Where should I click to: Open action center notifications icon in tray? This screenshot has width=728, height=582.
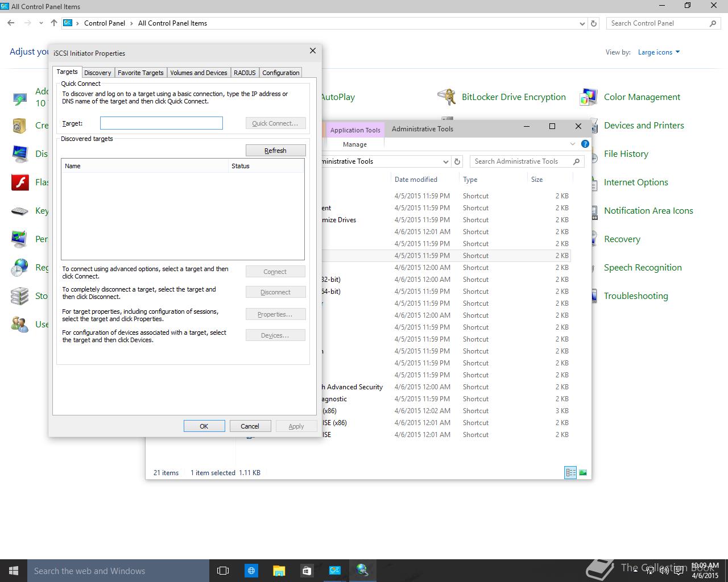tap(679, 571)
